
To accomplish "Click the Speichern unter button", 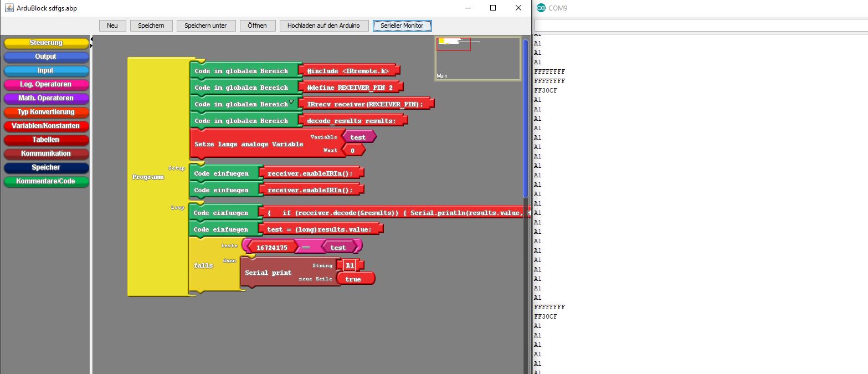I will click(206, 25).
